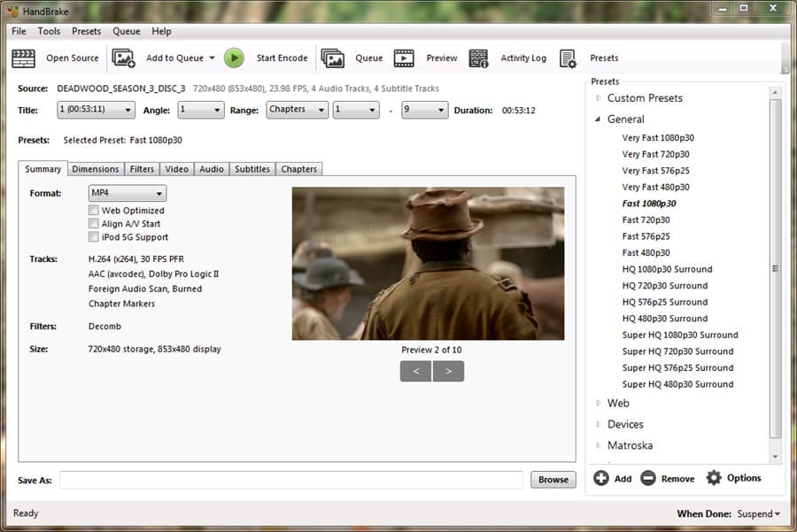The image size is (797, 532).
Task: Click the Open Source label
Action: [73, 58]
